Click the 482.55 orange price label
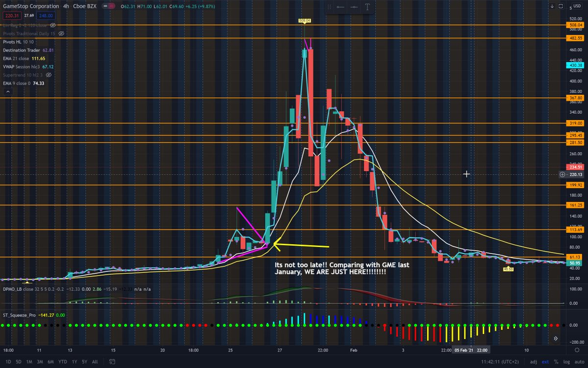 (x=575, y=38)
